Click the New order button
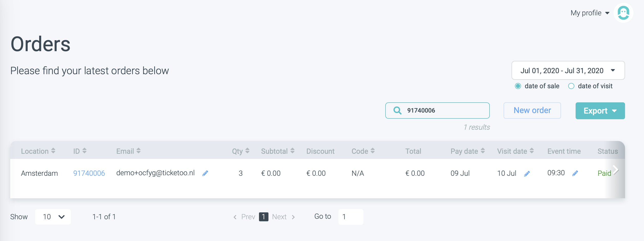644x241 pixels. (532, 111)
